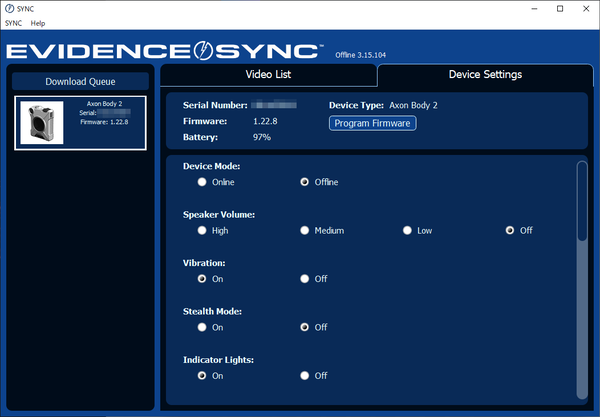
Task: Switch to the Video List tab
Action: pos(268,75)
